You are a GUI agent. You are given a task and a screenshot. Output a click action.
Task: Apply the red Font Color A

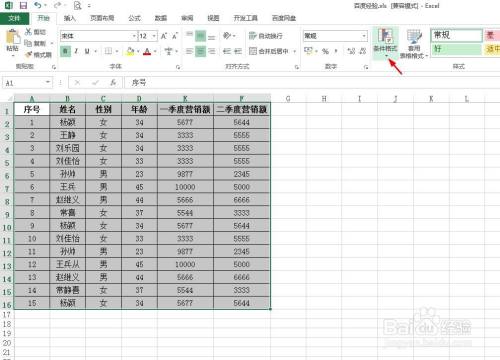(147, 51)
